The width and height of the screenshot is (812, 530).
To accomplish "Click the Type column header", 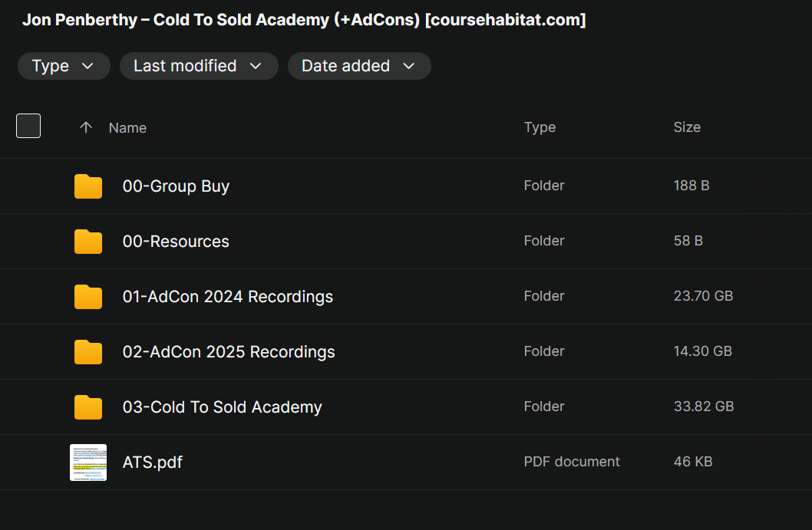I will point(540,127).
